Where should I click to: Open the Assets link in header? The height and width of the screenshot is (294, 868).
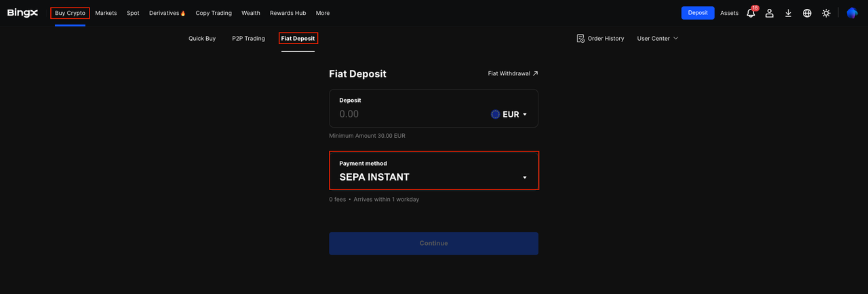click(729, 13)
